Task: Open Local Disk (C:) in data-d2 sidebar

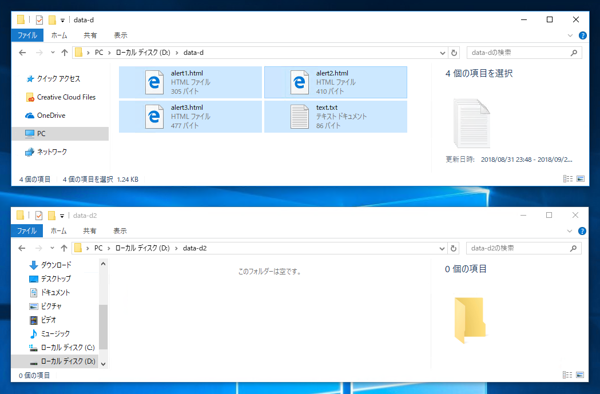Action: coord(62,347)
